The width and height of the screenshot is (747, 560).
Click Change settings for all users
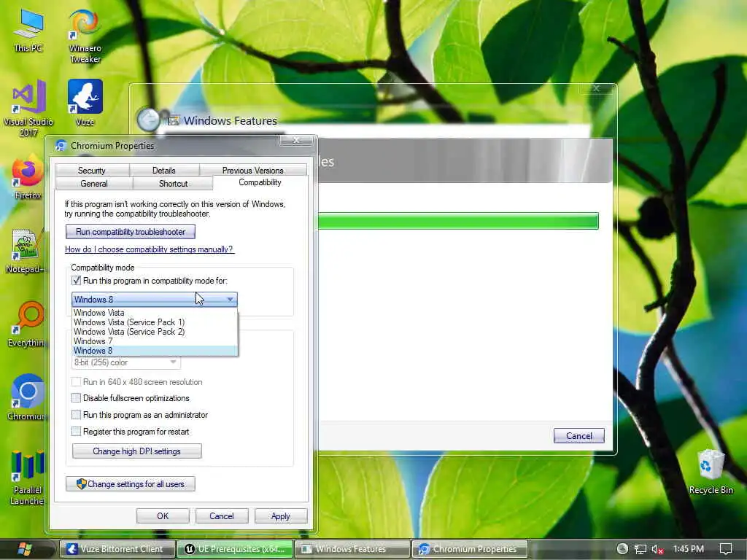(x=131, y=484)
